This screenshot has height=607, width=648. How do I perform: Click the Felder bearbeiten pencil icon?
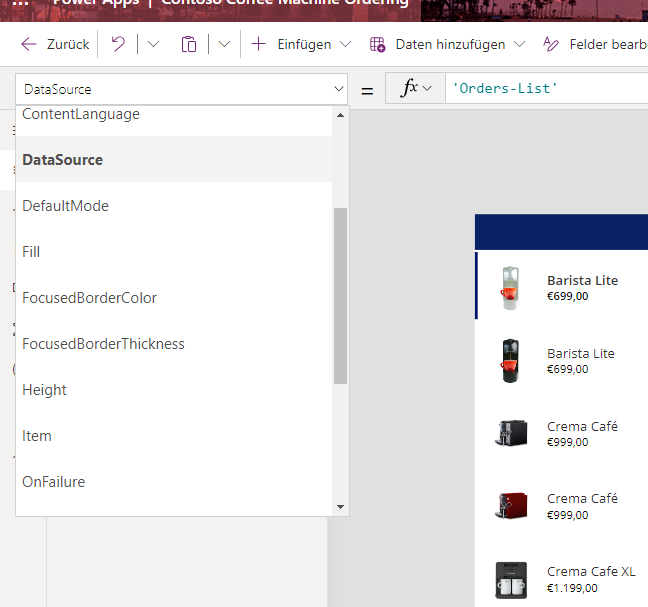pos(551,44)
